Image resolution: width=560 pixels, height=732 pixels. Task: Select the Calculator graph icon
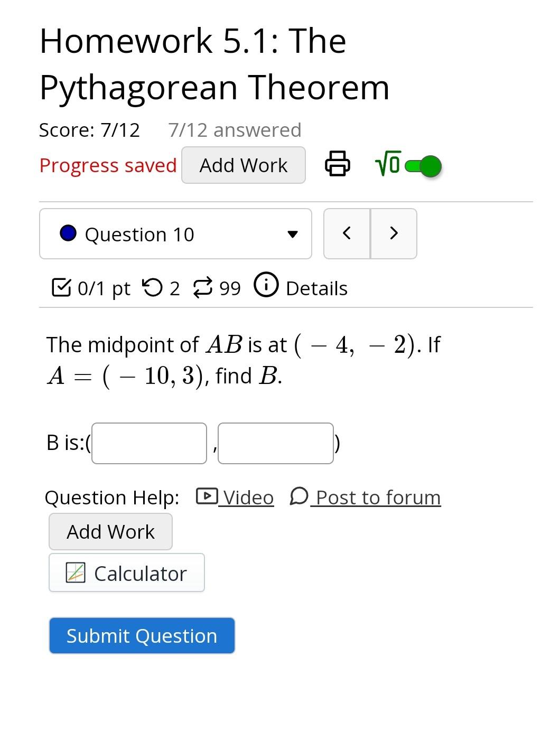click(x=76, y=573)
